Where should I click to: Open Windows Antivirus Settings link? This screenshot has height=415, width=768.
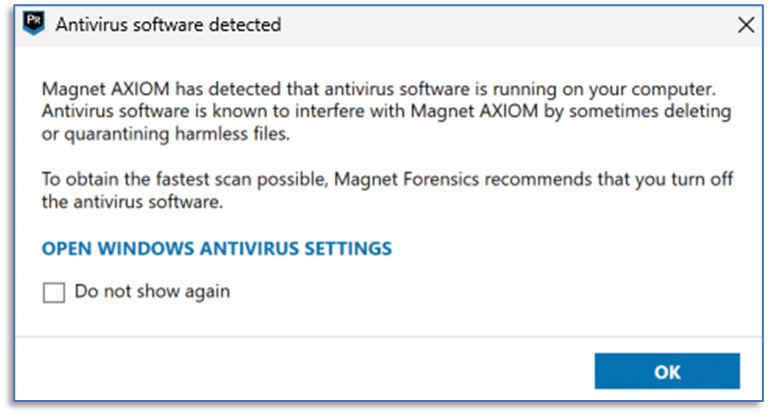216,248
